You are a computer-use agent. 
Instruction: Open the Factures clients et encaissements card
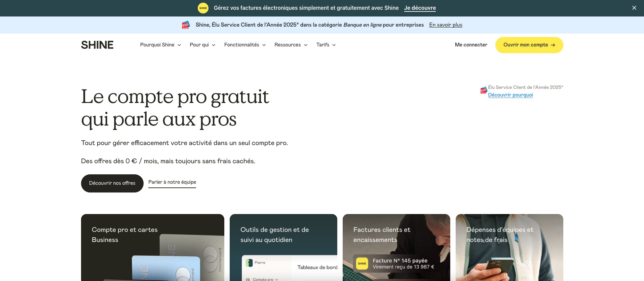[396, 247]
